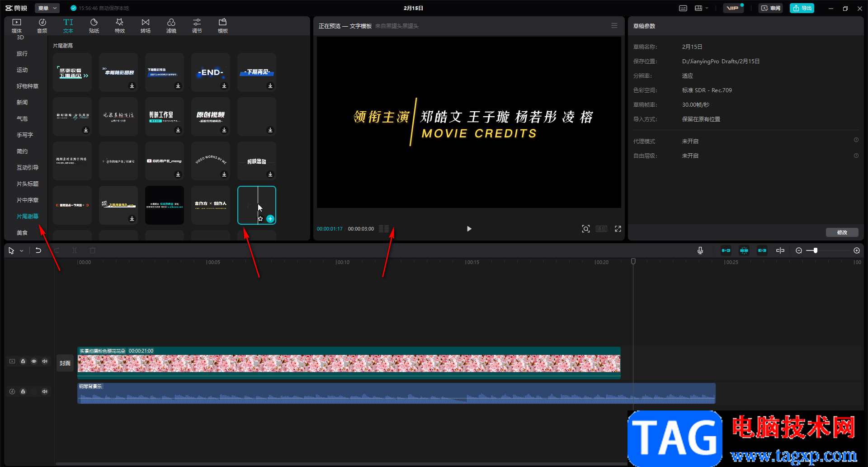Enter fullscreen preview mode

(618, 229)
